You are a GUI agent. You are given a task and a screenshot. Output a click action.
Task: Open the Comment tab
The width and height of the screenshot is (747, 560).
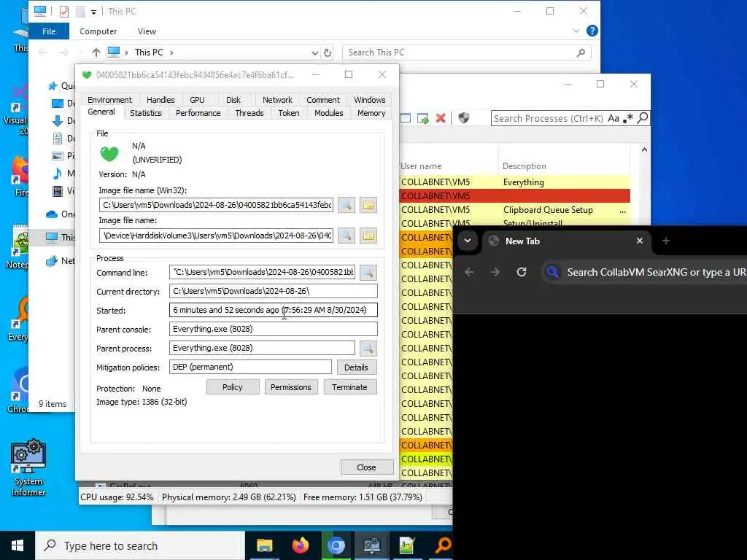pos(323,99)
